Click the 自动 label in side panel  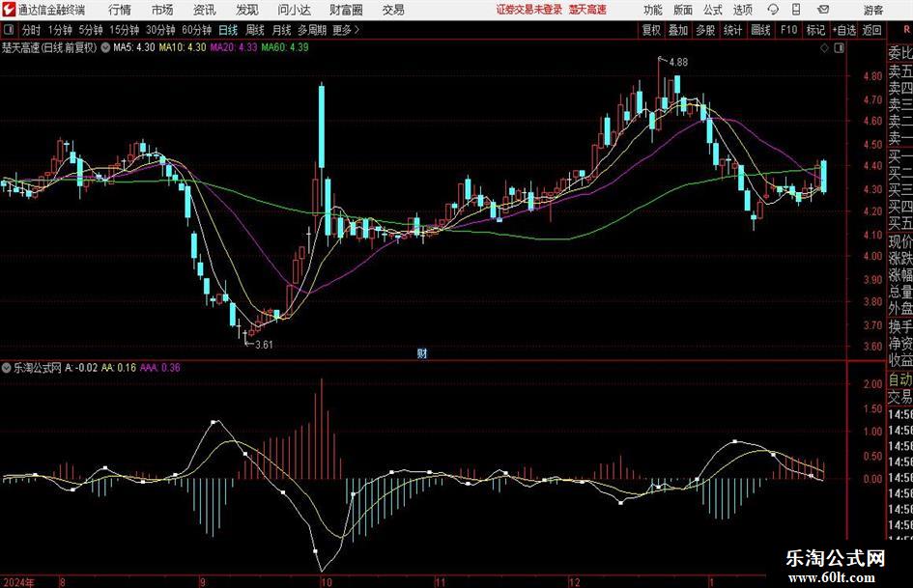900,379
